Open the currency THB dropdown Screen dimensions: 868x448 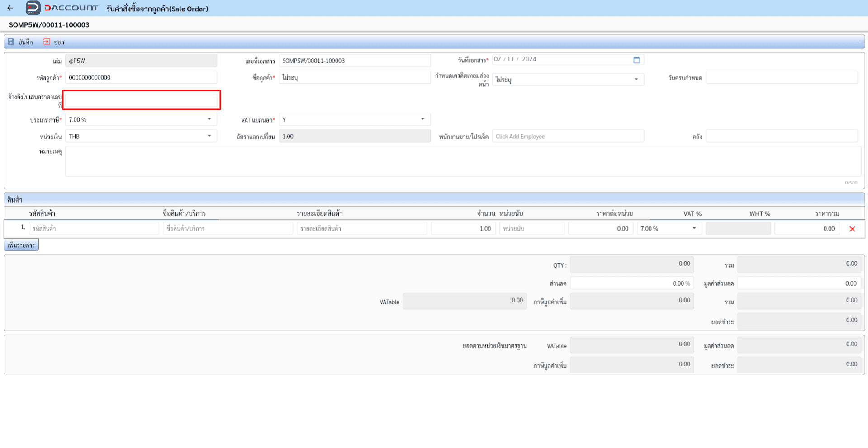(x=141, y=137)
